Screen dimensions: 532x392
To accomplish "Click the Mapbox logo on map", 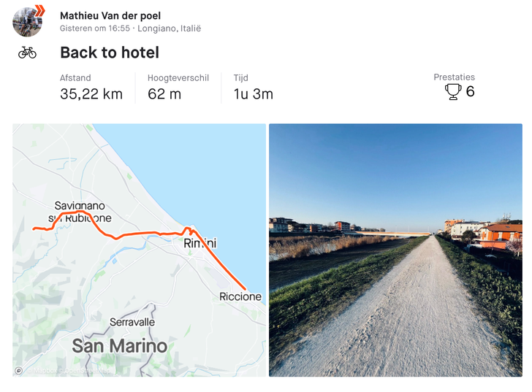I will click(x=20, y=370).
